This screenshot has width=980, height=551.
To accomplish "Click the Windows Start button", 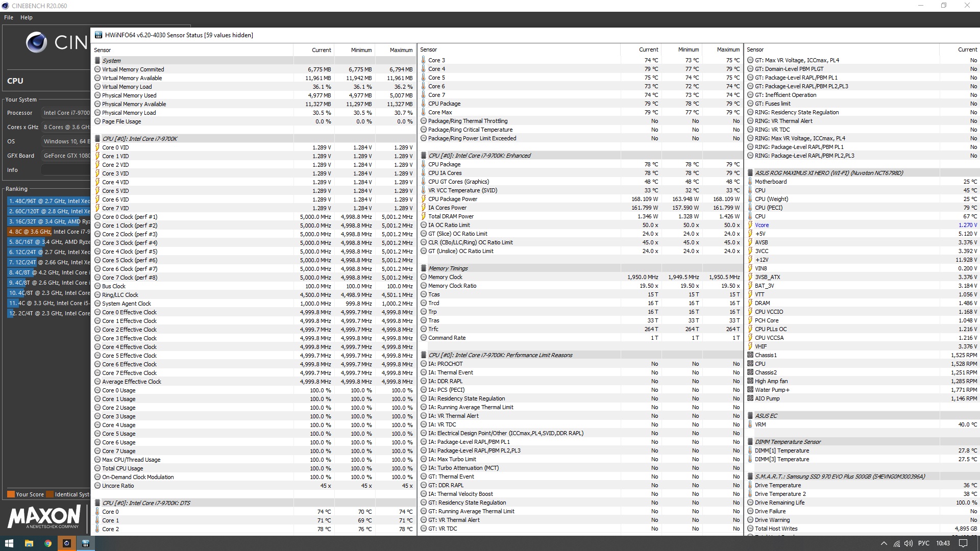I will (x=9, y=543).
